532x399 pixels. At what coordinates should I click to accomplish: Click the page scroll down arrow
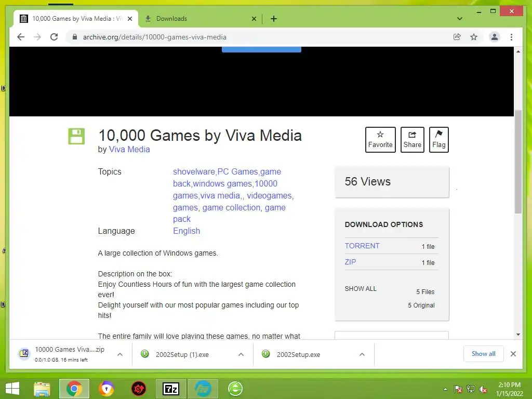point(518,335)
